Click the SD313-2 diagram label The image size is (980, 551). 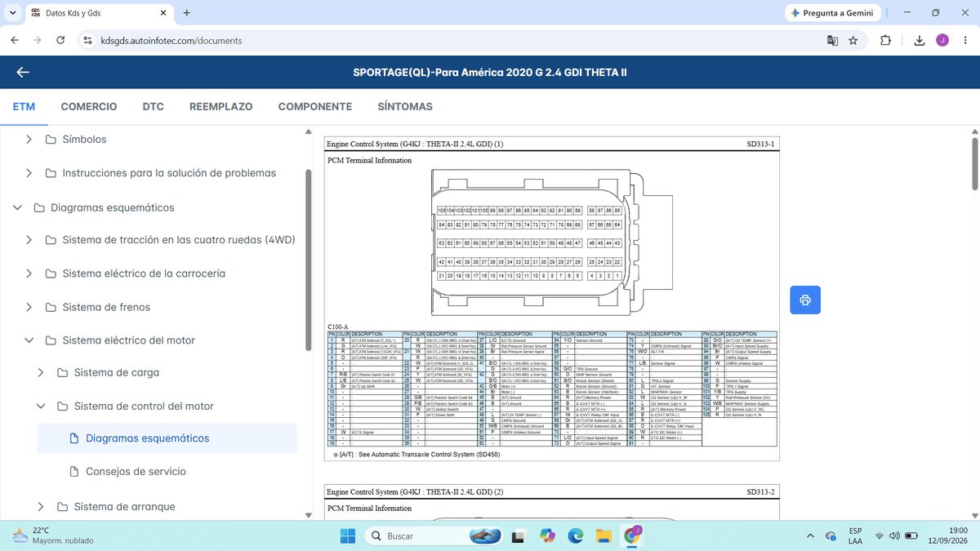[x=760, y=492]
